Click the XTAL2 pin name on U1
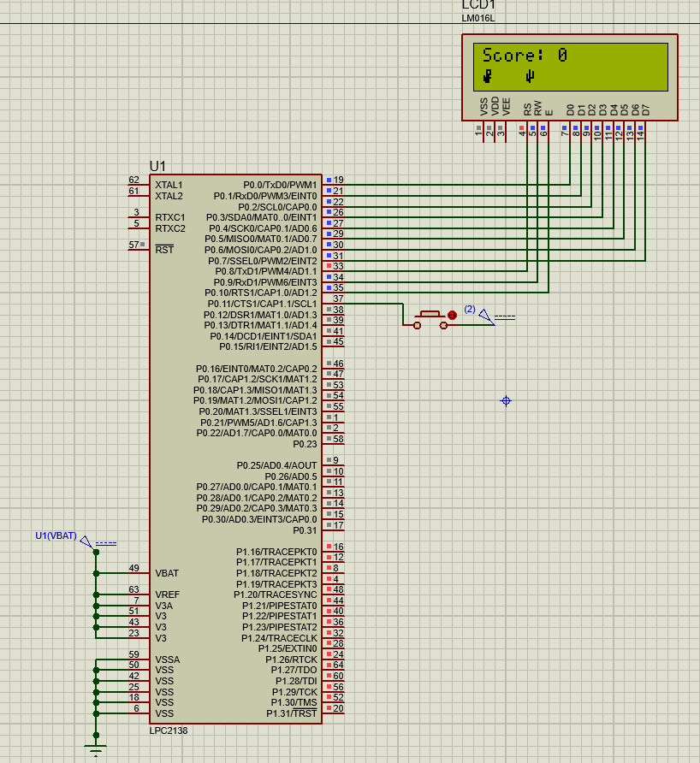This screenshot has width=700, height=763. click(x=169, y=196)
